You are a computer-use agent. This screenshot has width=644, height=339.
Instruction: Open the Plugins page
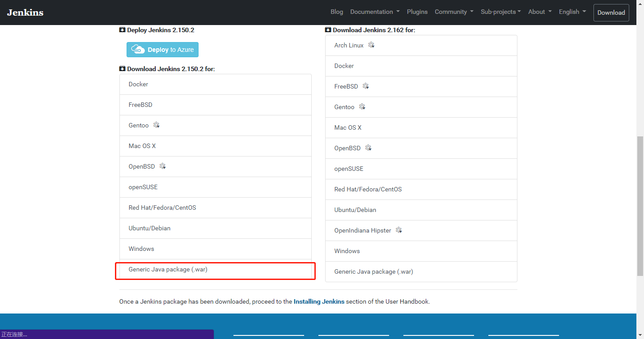[x=417, y=12]
